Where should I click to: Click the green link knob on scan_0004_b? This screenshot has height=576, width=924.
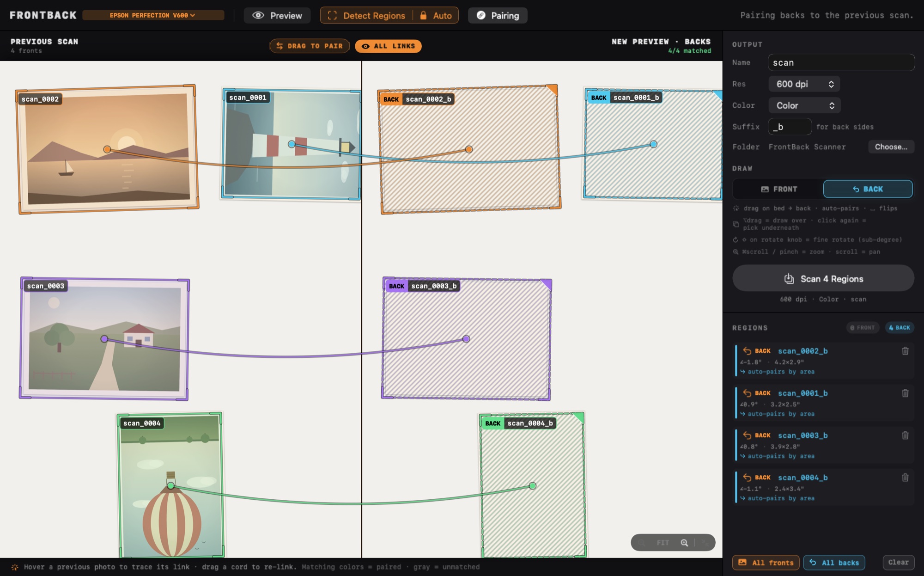[x=533, y=485]
